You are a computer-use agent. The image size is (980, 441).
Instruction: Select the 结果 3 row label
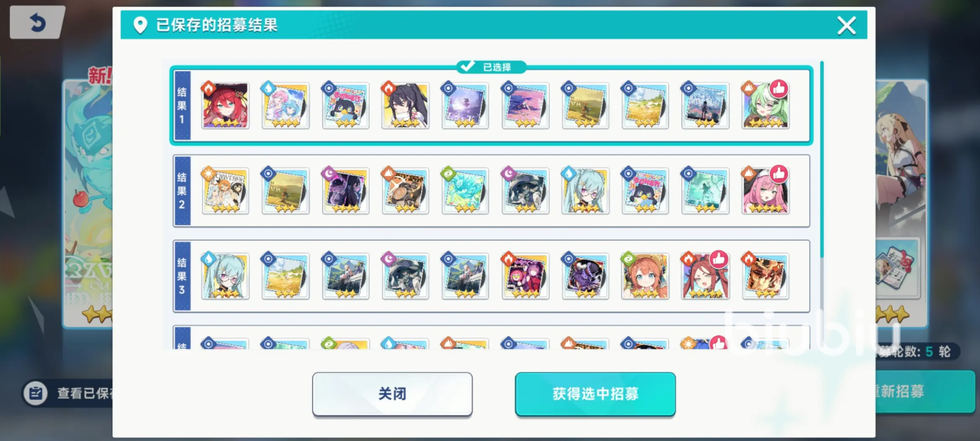click(182, 276)
